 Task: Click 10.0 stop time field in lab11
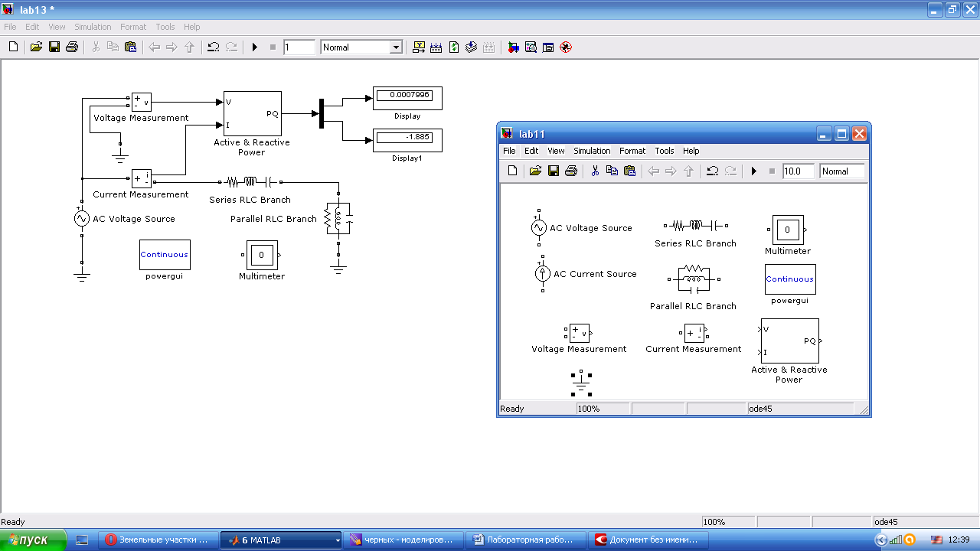(799, 171)
